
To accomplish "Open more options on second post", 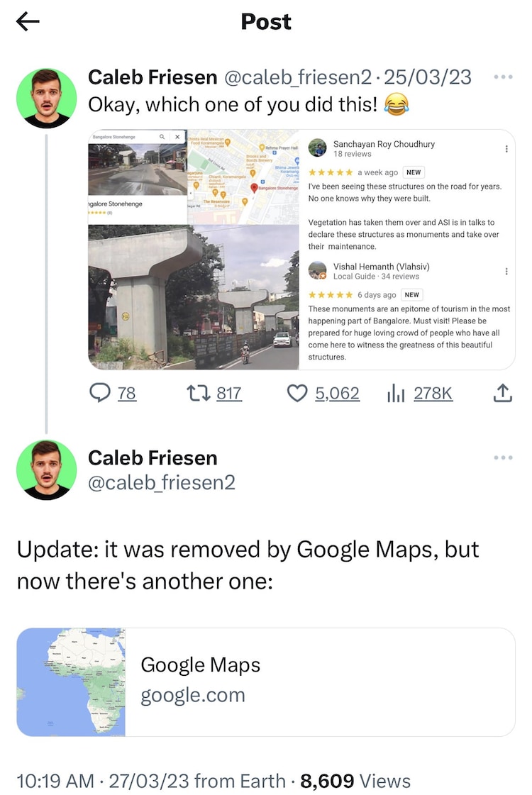I will click(502, 457).
